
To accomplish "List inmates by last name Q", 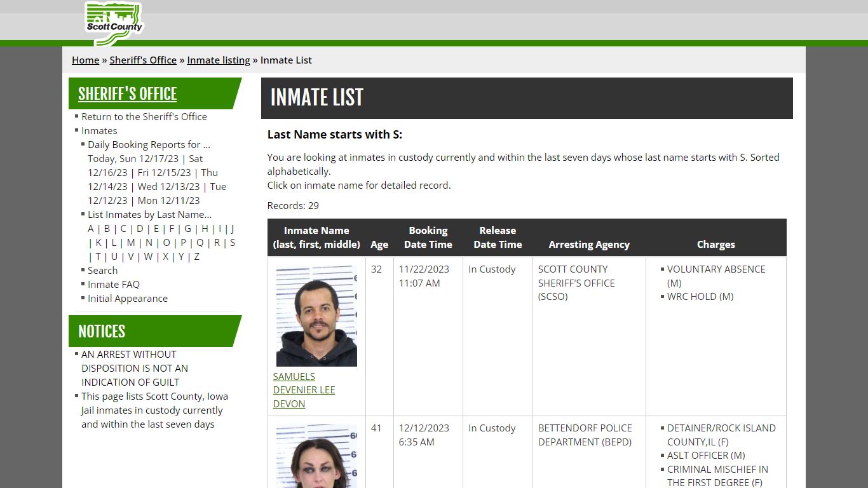I will pyautogui.click(x=200, y=242).
